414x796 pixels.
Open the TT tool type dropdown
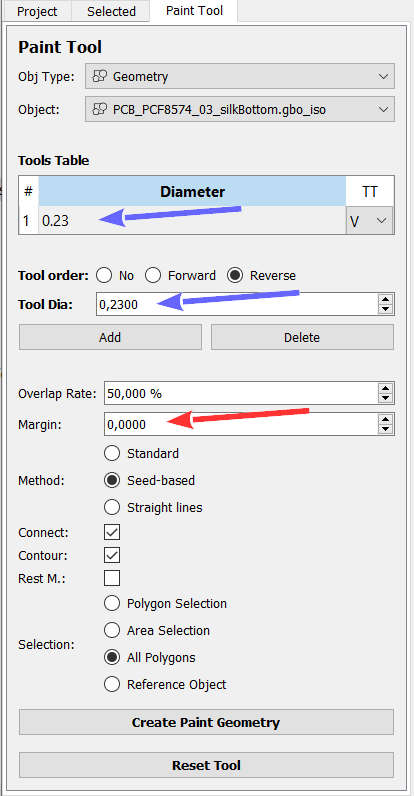point(369,221)
